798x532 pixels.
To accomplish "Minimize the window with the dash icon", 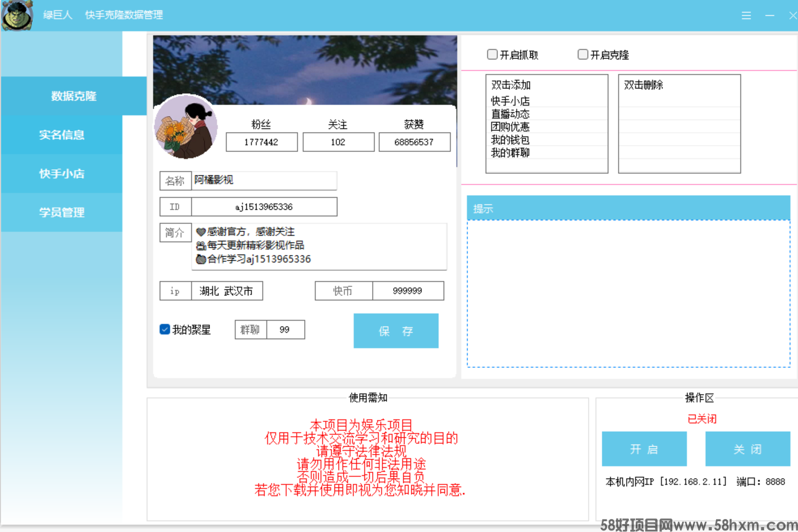I will pyautogui.click(x=770, y=16).
